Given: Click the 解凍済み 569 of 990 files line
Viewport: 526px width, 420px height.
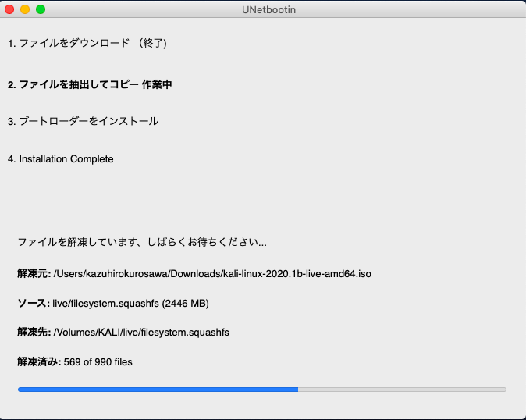Looking at the screenshot, I should [x=75, y=362].
